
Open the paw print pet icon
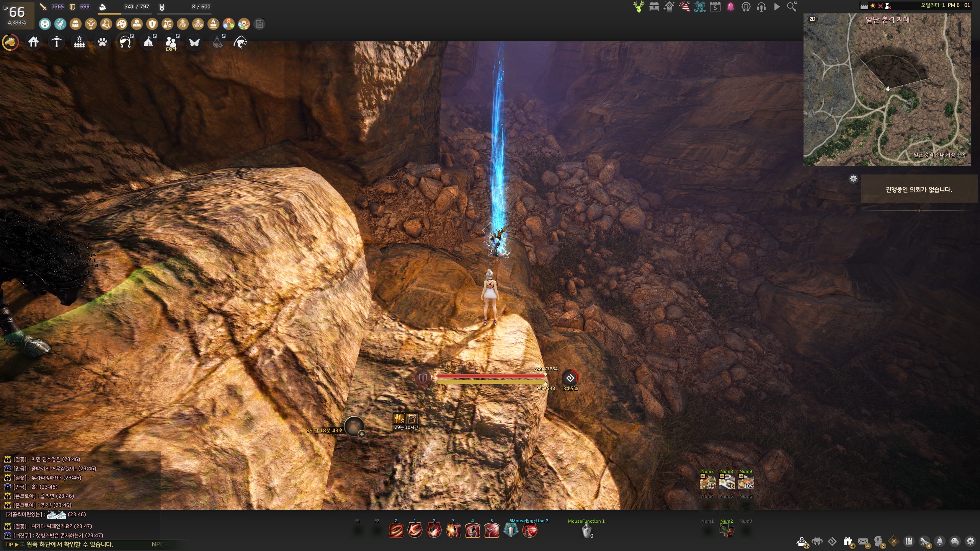click(x=103, y=42)
